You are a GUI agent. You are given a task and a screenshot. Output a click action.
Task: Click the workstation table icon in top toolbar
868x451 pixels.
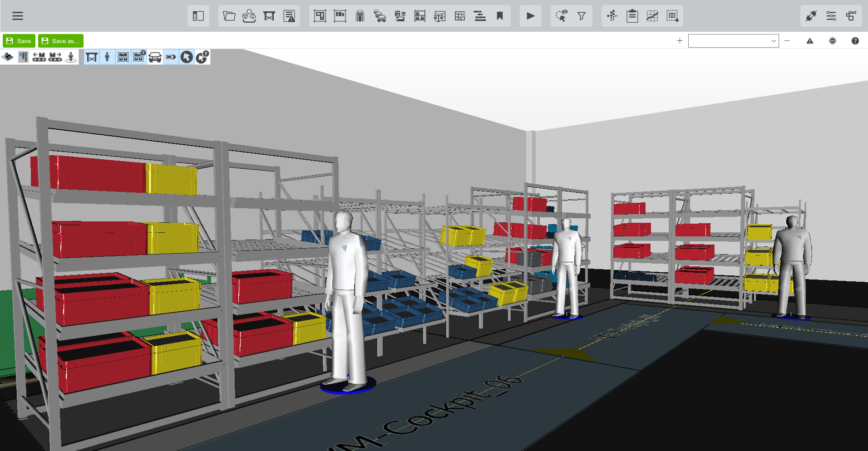(269, 16)
